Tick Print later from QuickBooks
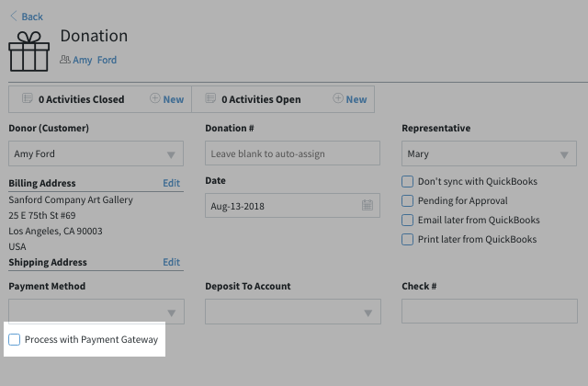The height and width of the screenshot is (386, 588). click(407, 239)
